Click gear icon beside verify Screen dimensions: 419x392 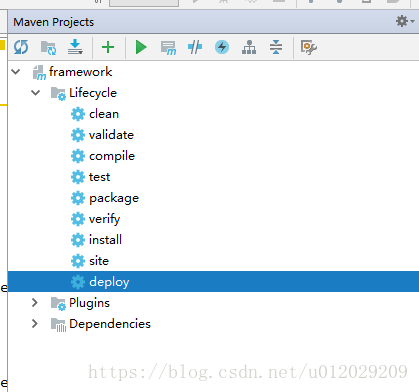(78, 219)
